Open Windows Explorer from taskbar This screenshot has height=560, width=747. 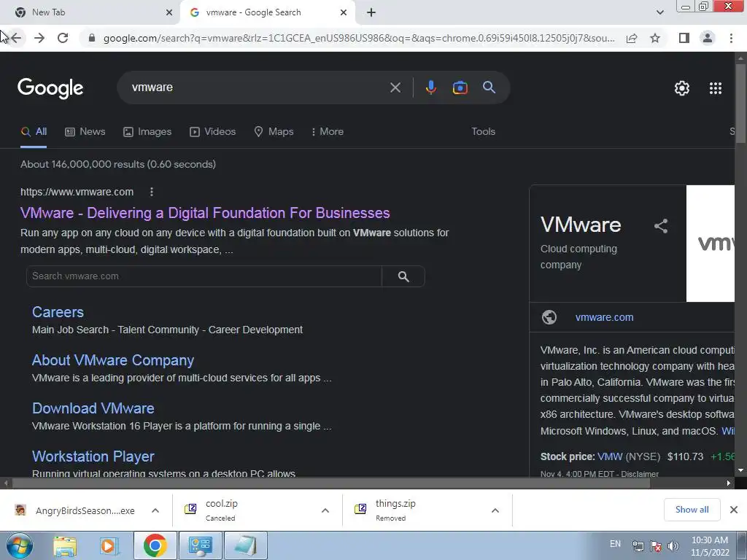coord(65,545)
